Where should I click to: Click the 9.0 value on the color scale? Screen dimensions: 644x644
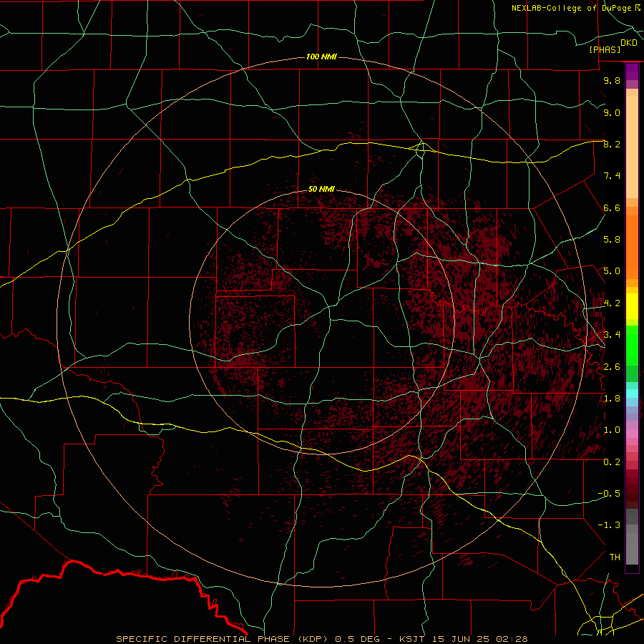[x=612, y=112]
